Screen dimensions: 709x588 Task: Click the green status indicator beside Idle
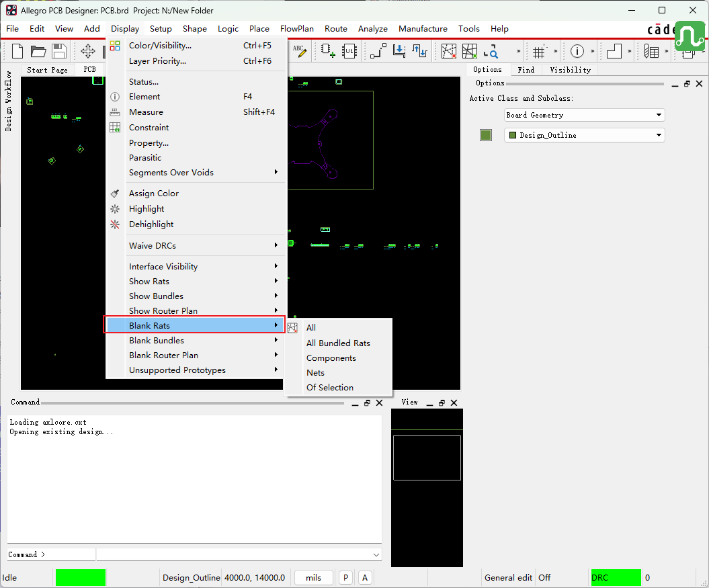(81, 578)
